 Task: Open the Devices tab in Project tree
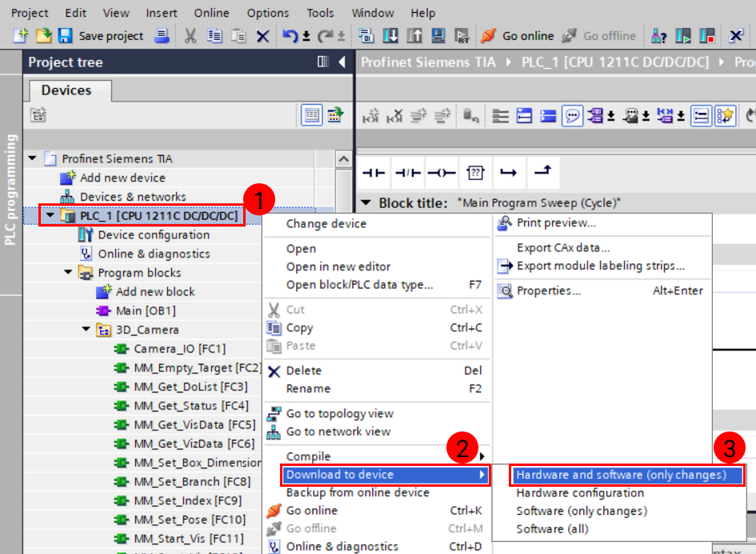(x=66, y=90)
